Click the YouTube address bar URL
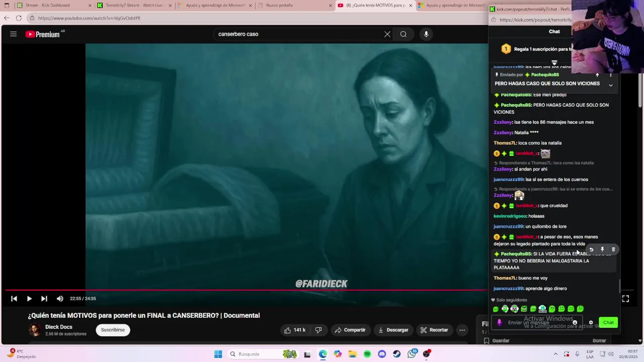Viewport: 644px width, 362px height. tap(89, 18)
